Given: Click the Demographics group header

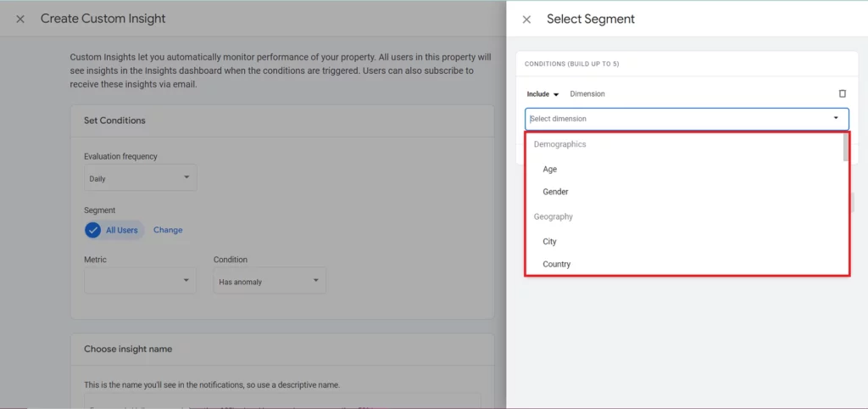Looking at the screenshot, I should click(x=559, y=144).
